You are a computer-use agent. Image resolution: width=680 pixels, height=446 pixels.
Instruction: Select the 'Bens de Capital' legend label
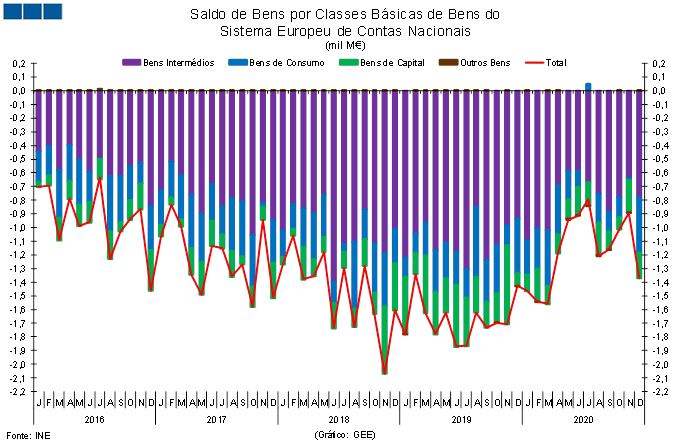tap(392, 62)
